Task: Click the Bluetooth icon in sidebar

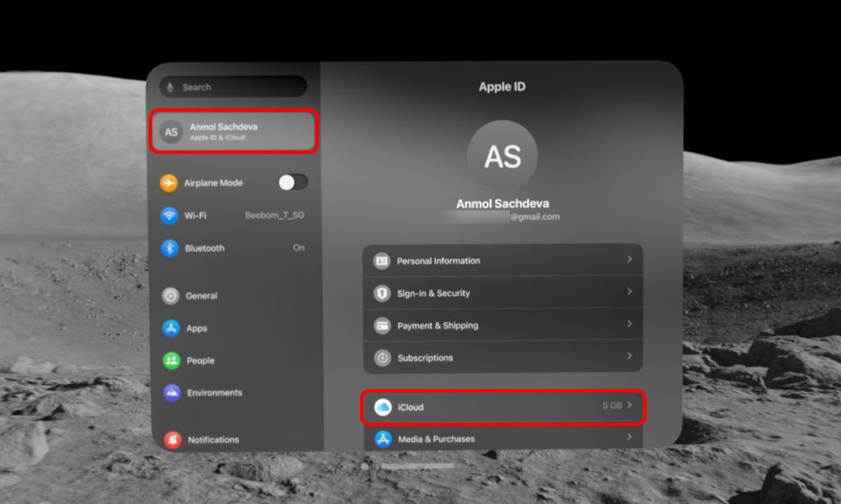Action: click(x=169, y=248)
